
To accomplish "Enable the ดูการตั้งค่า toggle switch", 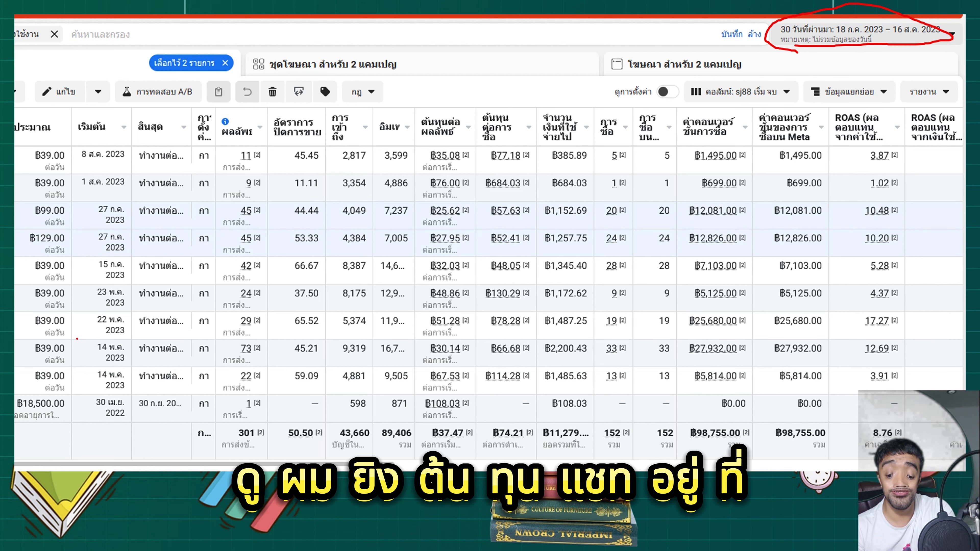I will click(x=667, y=92).
